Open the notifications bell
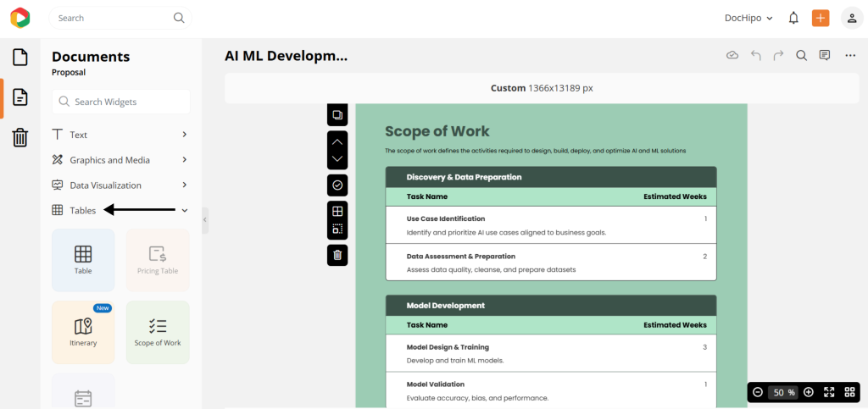 click(793, 19)
